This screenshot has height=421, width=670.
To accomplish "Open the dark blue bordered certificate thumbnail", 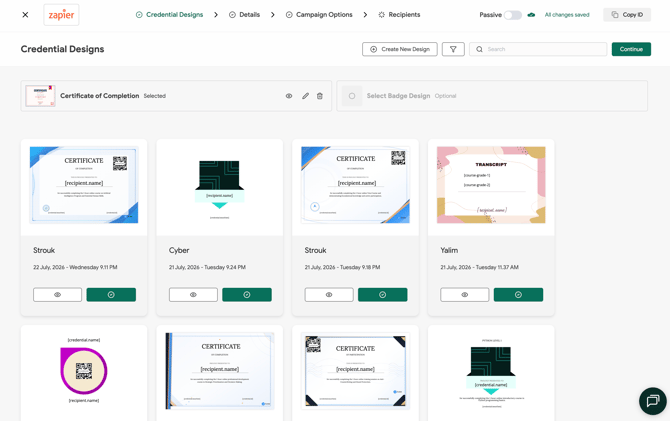I will (220, 371).
